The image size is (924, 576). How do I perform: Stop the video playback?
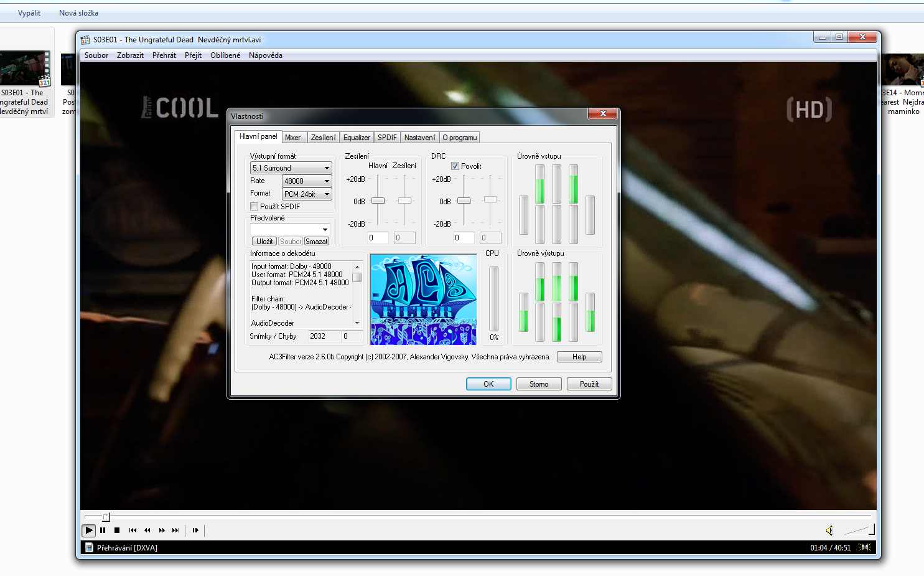pos(117,531)
